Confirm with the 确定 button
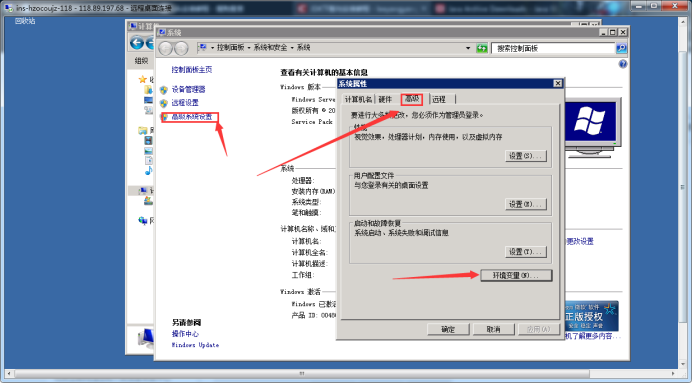This screenshot has width=692, height=383. [x=448, y=329]
